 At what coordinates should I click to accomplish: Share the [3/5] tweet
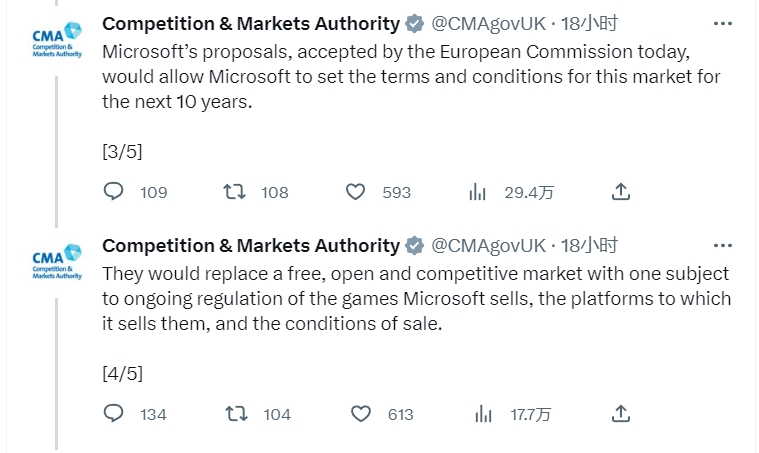point(621,192)
